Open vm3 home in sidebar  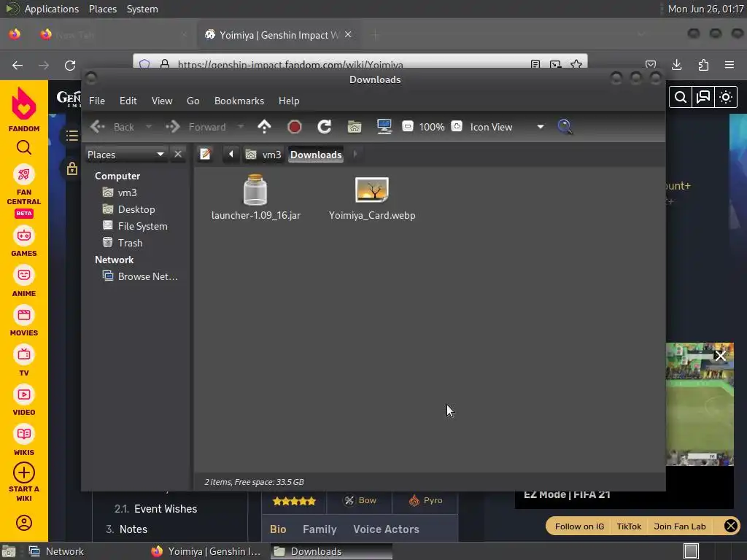[x=120, y=192]
